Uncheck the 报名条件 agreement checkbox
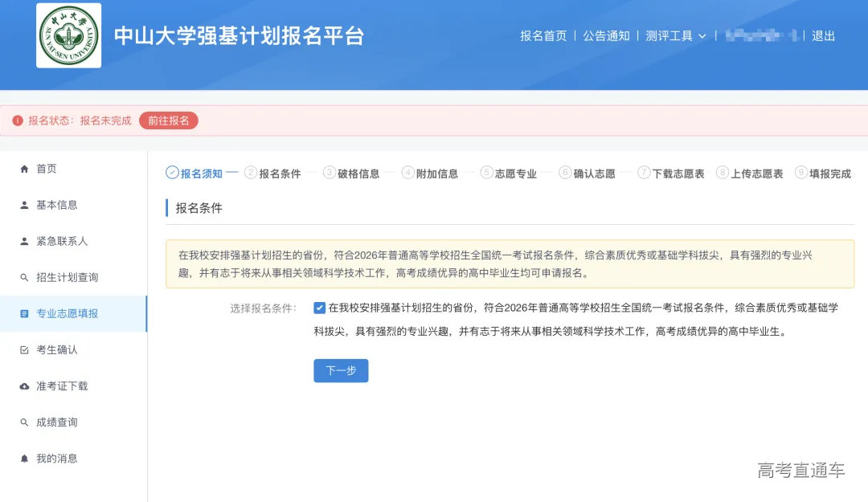This screenshot has width=868, height=502. [x=321, y=308]
